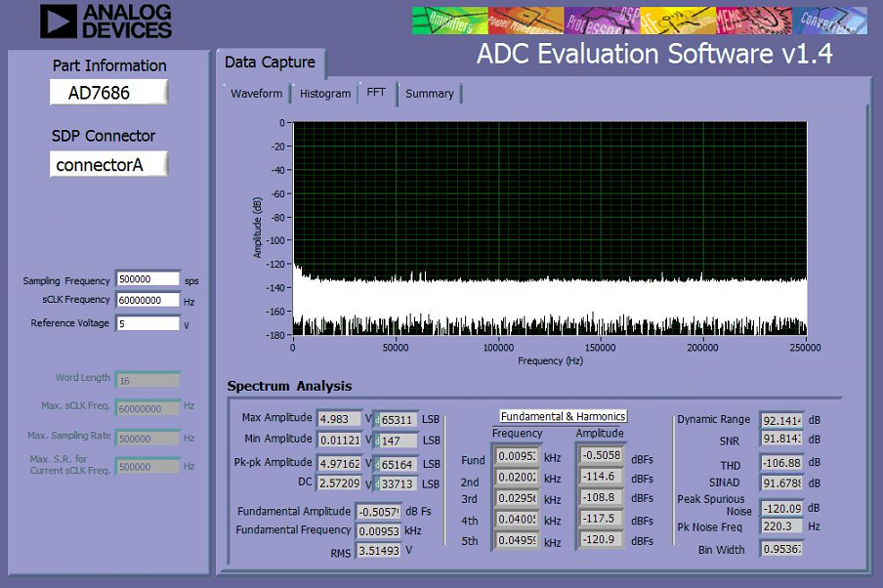Image resolution: width=883 pixels, height=588 pixels.
Task: Toggle DC LSB radix indicator
Action: click(x=377, y=483)
